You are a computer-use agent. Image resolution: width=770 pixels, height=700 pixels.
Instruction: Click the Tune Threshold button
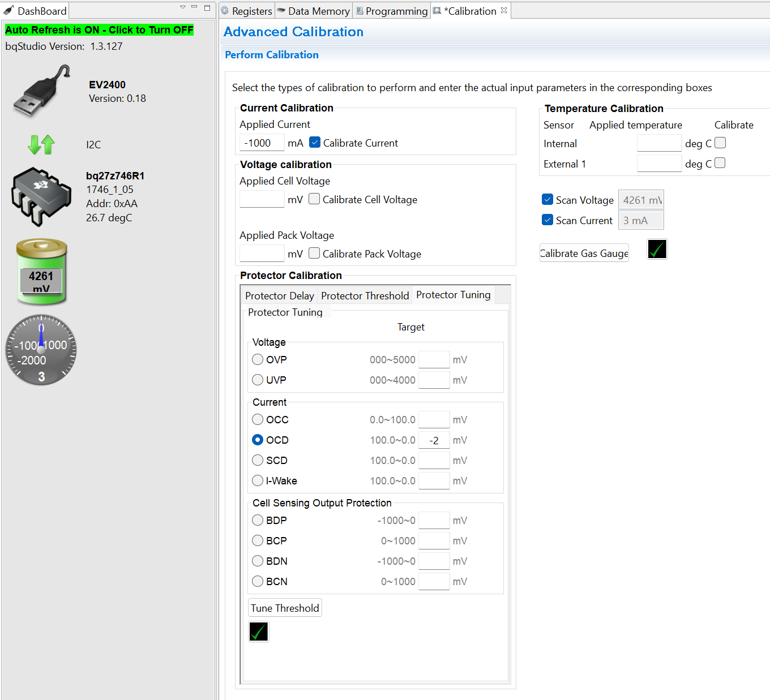point(285,608)
